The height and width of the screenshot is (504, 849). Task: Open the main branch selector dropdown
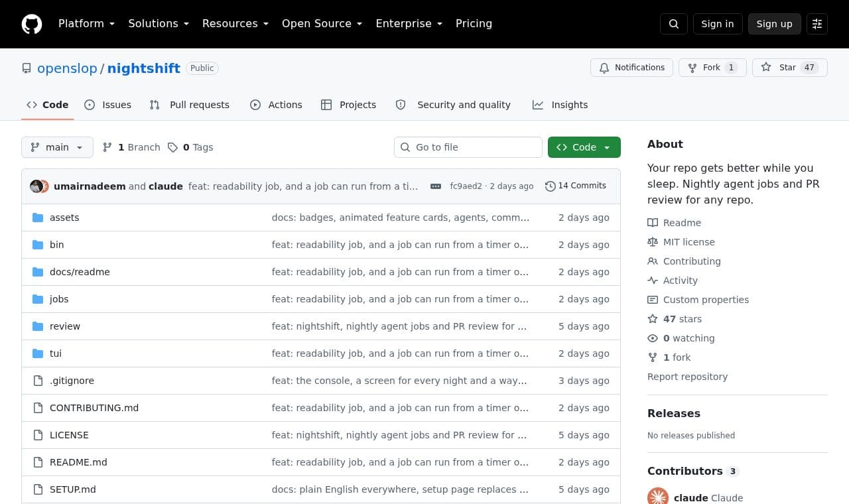tap(57, 147)
